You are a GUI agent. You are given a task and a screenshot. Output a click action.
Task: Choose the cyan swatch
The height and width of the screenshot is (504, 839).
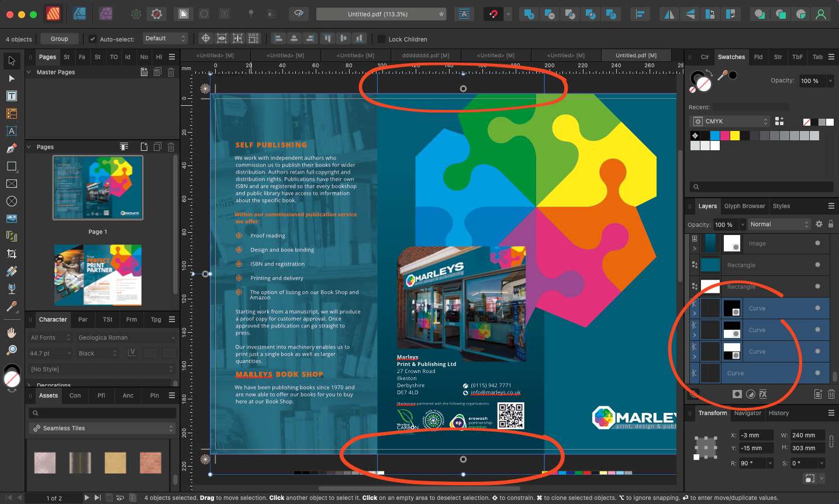coord(715,136)
